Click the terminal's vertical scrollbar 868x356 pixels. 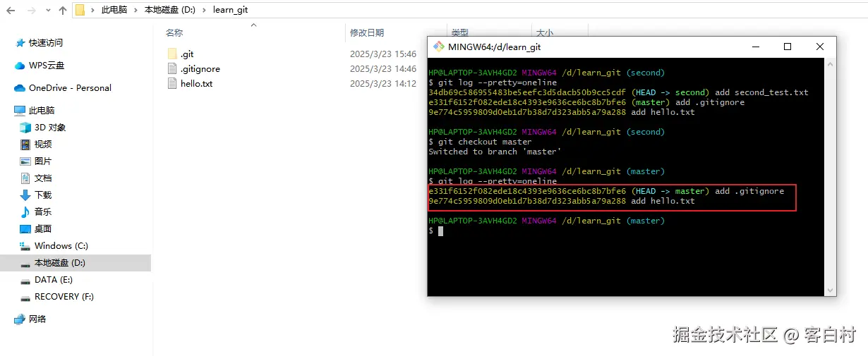pos(831,177)
